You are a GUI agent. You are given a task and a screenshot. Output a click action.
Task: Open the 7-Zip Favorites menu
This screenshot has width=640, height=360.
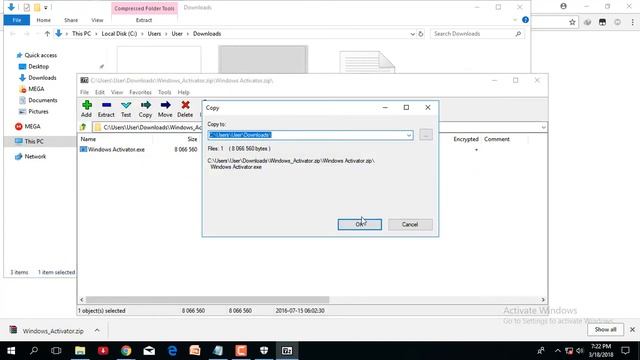coord(140,92)
